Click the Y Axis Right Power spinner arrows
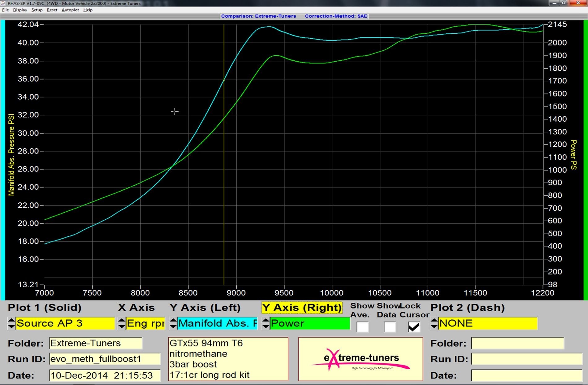The width and height of the screenshot is (588, 385). click(266, 323)
